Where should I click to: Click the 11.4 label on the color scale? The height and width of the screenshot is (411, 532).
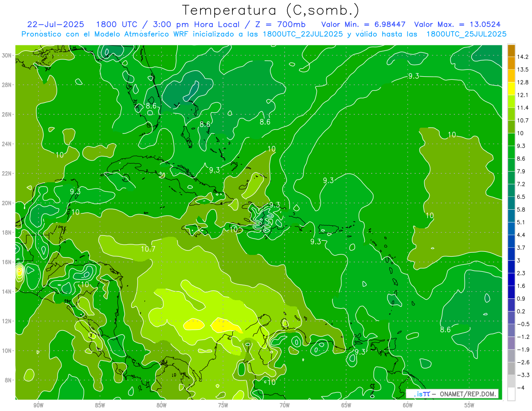pos(522,108)
